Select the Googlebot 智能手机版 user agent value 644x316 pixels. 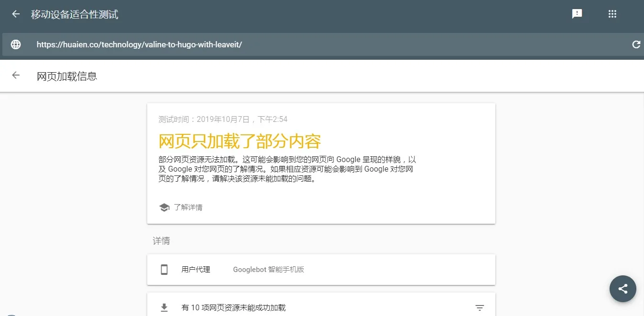pos(269,269)
